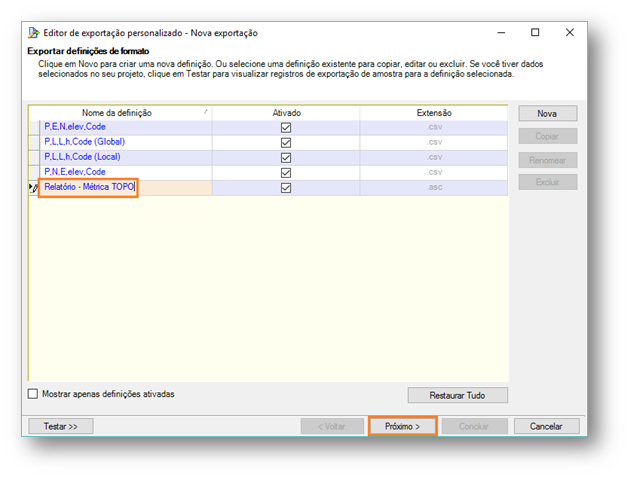
Task: Click the Ativado column header
Action: point(286,113)
